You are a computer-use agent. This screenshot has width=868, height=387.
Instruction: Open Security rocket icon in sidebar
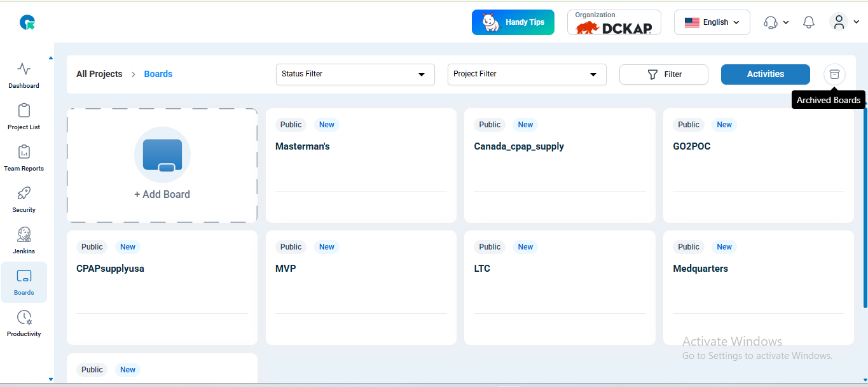pyautogui.click(x=24, y=199)
